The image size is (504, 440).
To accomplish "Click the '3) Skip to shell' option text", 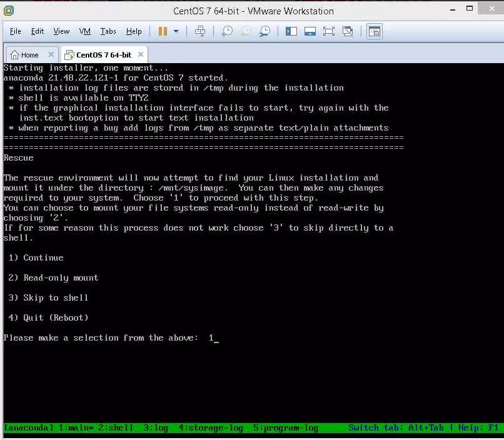I will click(48, 297).
